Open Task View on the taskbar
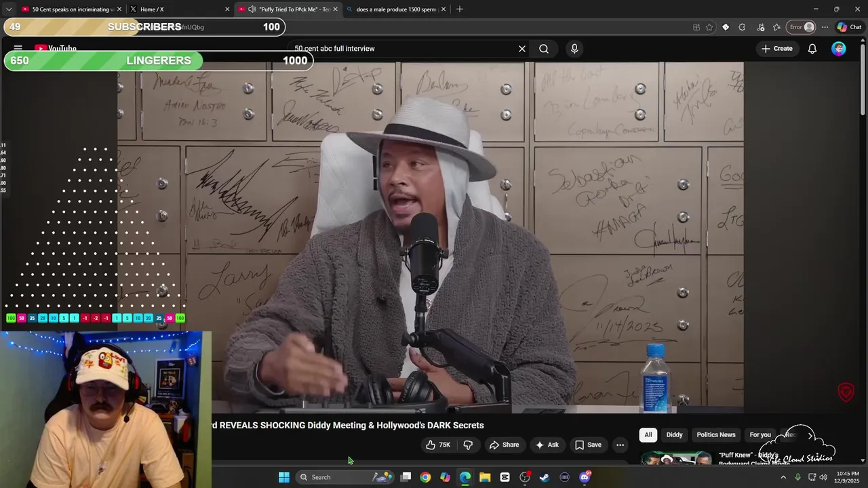The image size is (868, 488). 406,477
